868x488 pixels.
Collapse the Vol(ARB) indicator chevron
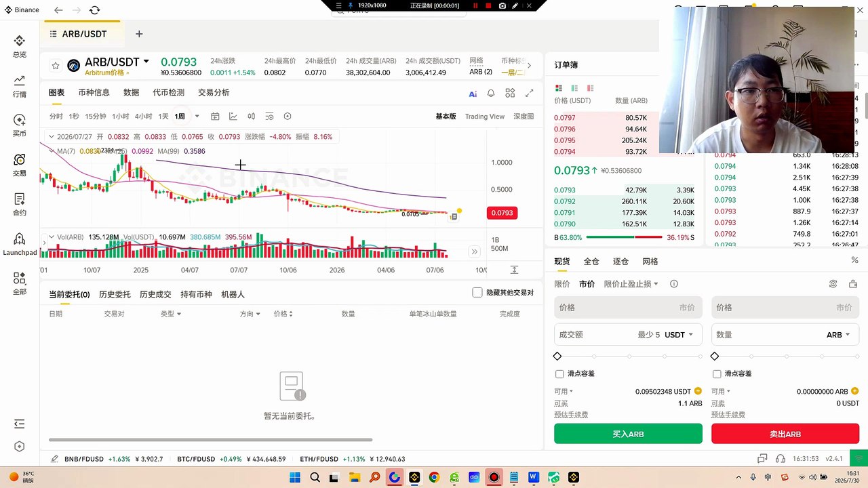click(x=51, y=237)
